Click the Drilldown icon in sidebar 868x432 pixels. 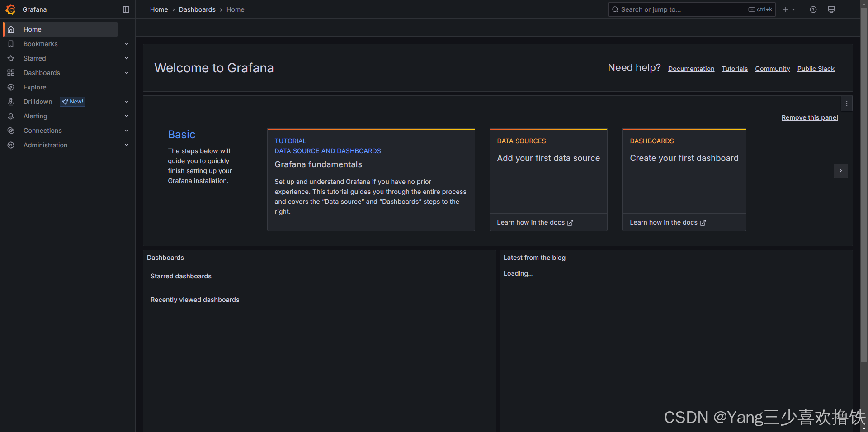(11, 102)
